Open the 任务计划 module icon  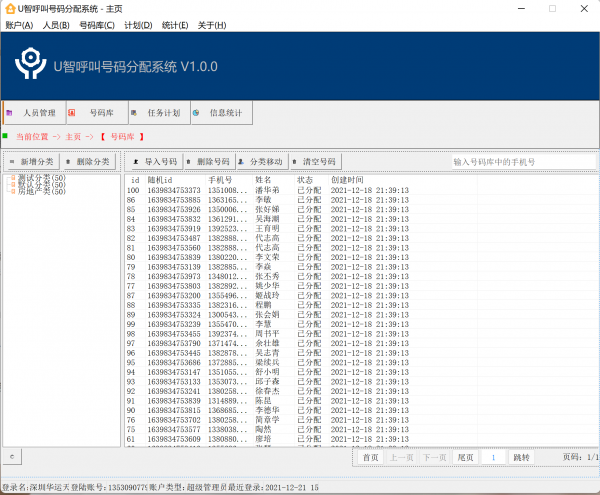[x=157, y=113]
